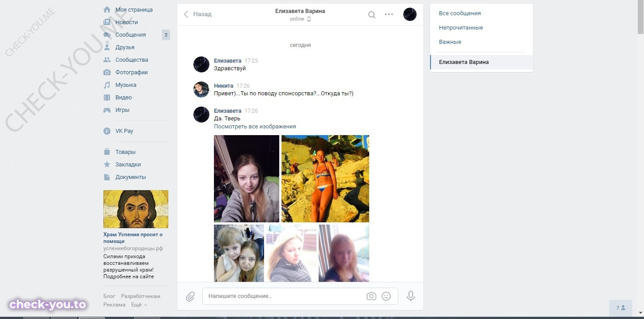Click Елизавета's avatar beside the 17:25 message
This screenshot has height=319, width=644.
201,64
